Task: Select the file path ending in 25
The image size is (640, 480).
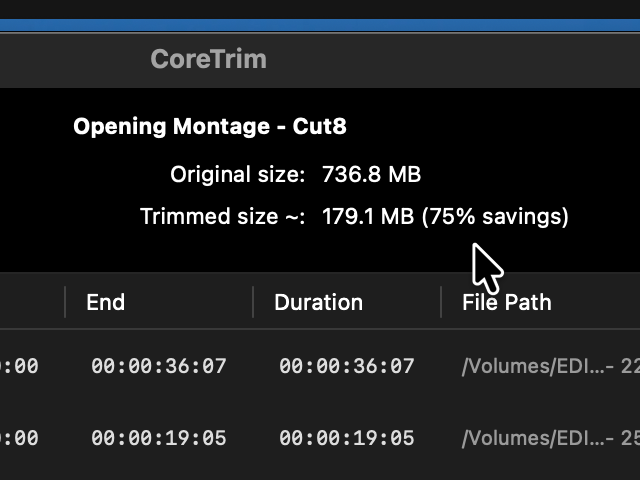Action: coord(551,438)
